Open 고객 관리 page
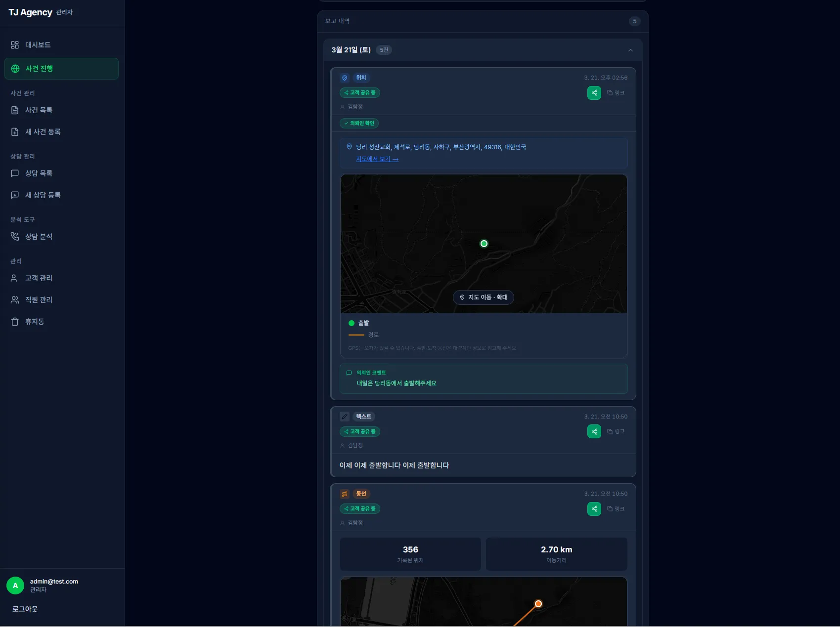The image size is (840, 627). (61, 278)
